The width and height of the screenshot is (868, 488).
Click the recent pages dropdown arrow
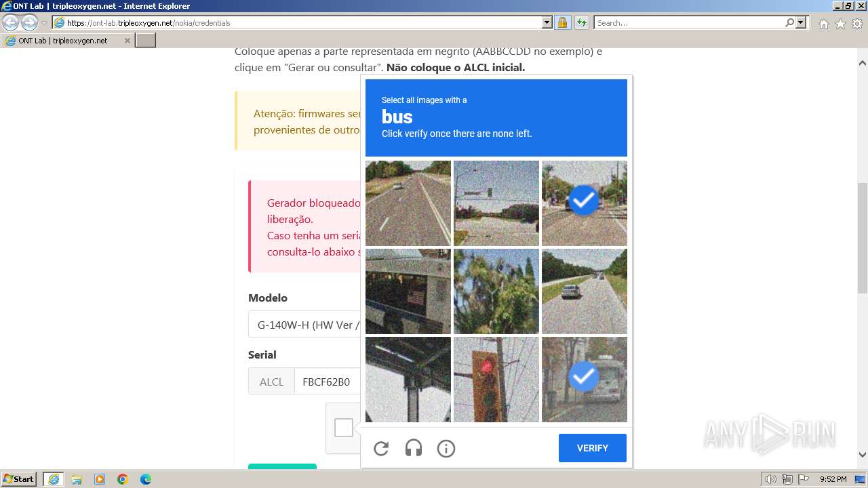pyautogui.click(x=45, y=22)
